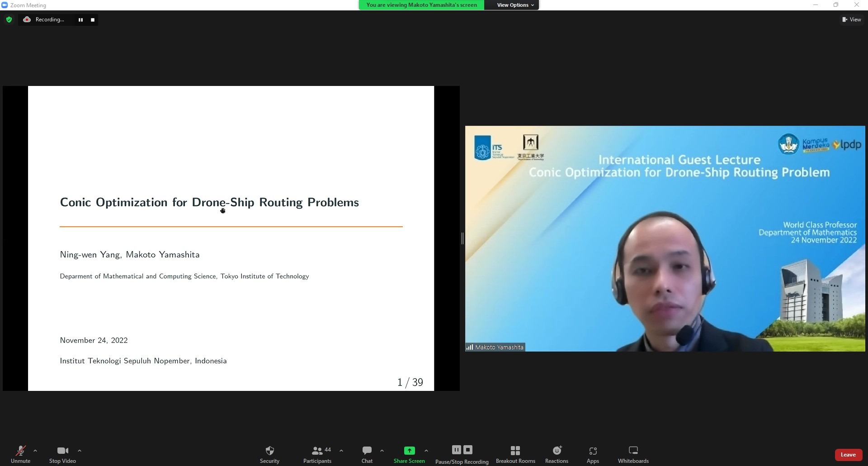Expand share screen options arrow
868x466 pixels.
[426, 451]
